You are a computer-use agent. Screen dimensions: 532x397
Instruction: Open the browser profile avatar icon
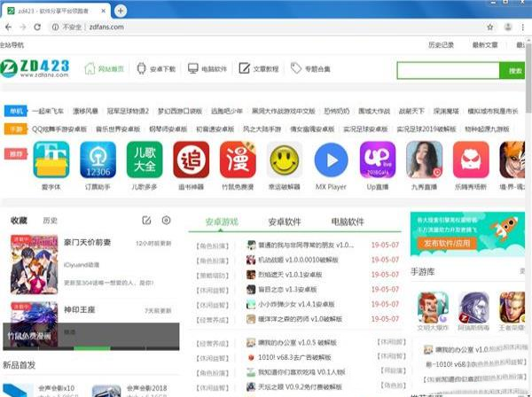(x=508, y=27)
